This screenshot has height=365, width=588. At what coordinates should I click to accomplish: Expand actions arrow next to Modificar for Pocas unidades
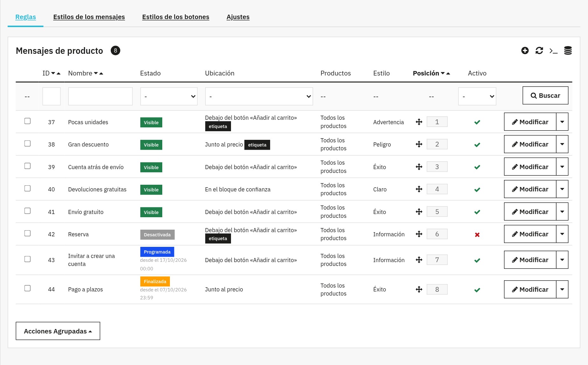tap(562, 122)
